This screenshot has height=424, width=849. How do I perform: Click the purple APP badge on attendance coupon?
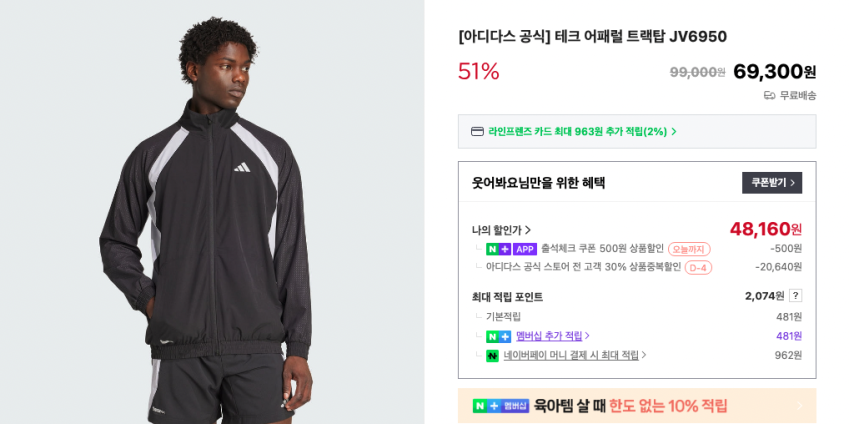tap(525, 249)
